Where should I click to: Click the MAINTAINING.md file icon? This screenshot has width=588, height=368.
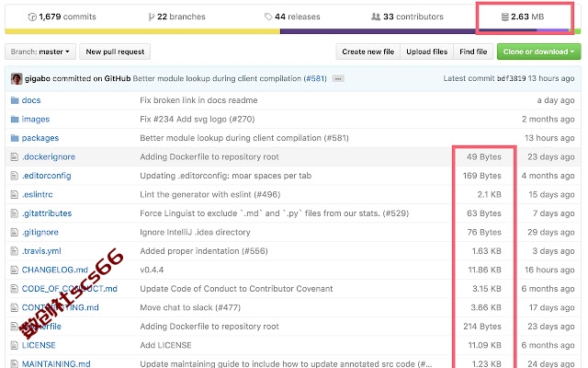(x=15, y=363)
